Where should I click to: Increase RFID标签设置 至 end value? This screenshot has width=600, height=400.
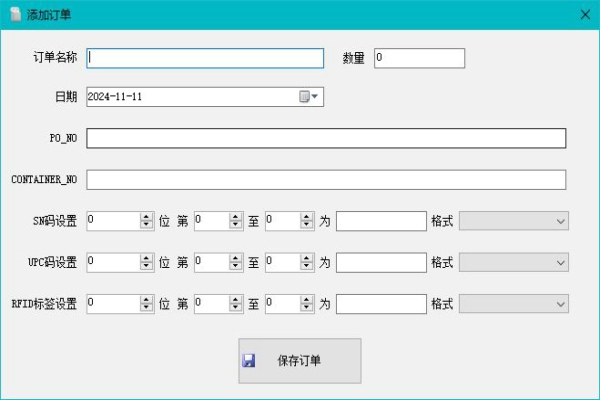(307, 300)
